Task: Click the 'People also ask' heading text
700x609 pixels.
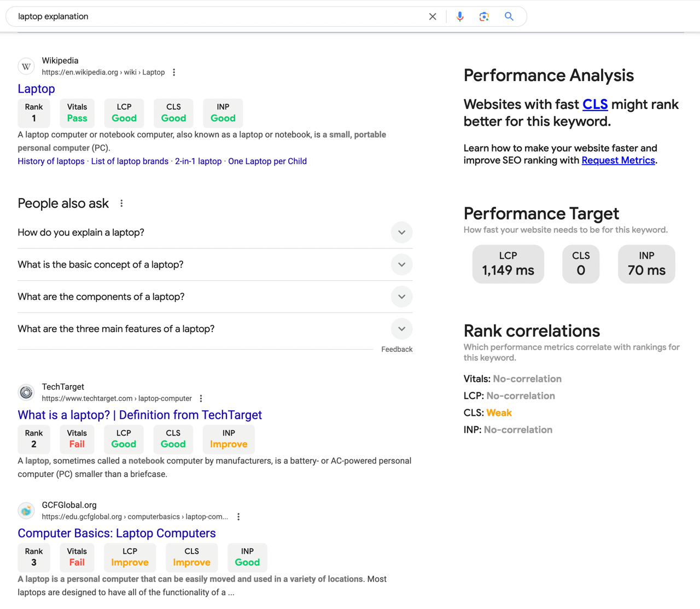Action: [x=63, y=204]
